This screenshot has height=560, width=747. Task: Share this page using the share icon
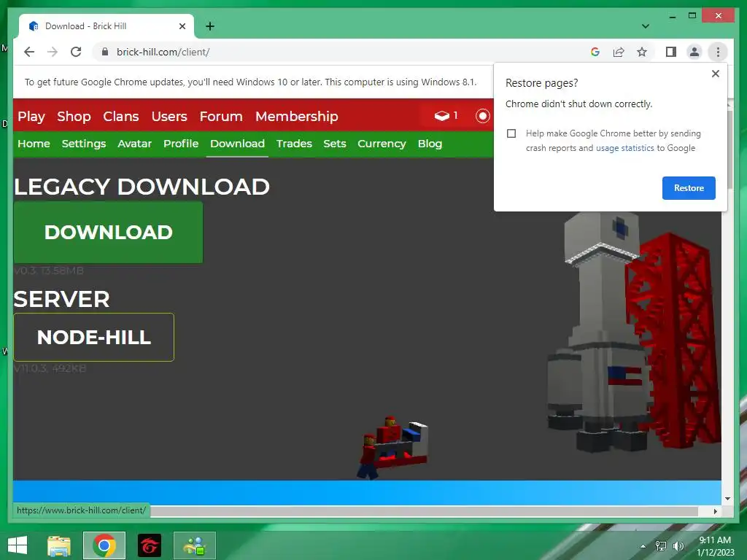pos(619,52)
